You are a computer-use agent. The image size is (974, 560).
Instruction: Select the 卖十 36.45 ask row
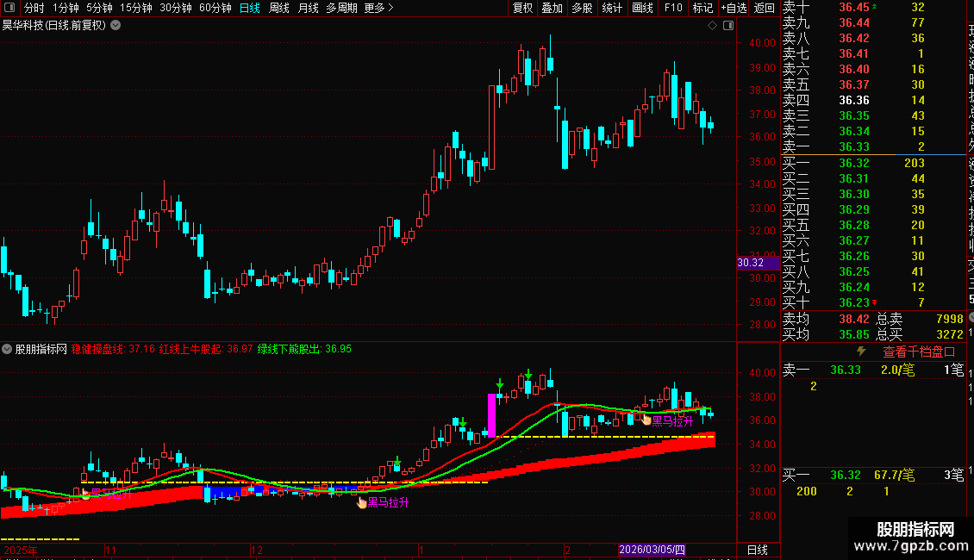(873, 8)
